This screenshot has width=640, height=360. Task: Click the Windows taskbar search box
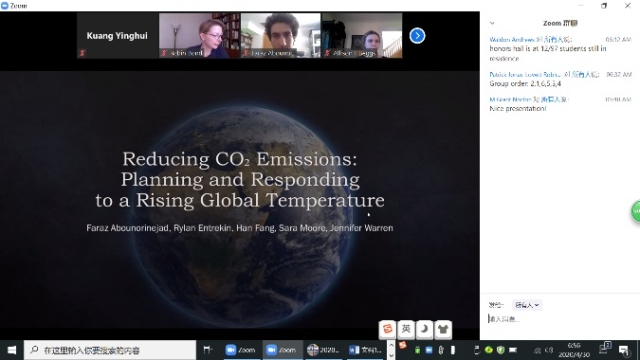(110, 350)
